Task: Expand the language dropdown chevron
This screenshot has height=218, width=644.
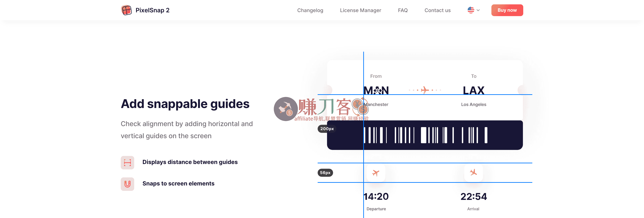Action: point(478,10)
